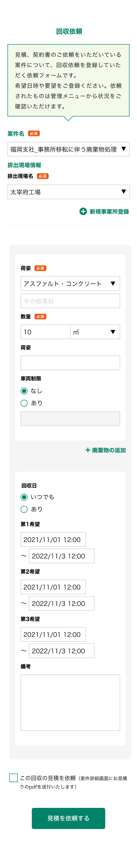Click the 第1希望 start date field
Image resolution: width=137 pixels, height=868 pixels.
pos(53,539)
